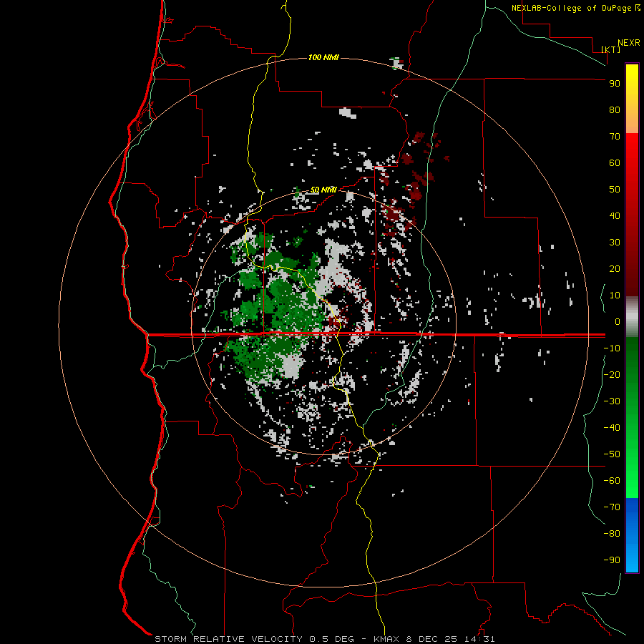Image resolution: width=644 pixels, height=644 pixels.
Task: Click the 20 tick label on scale
Action: pos(615,269)
